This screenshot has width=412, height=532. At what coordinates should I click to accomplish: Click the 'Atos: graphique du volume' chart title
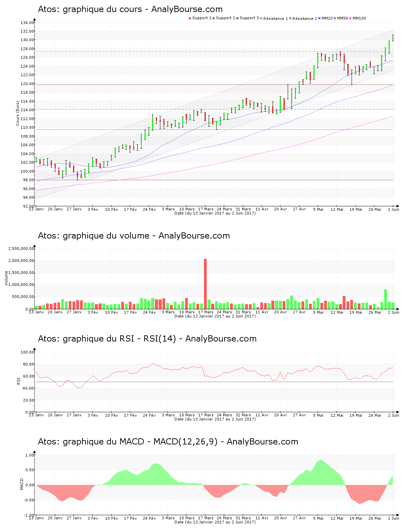(x=134, y=236)
